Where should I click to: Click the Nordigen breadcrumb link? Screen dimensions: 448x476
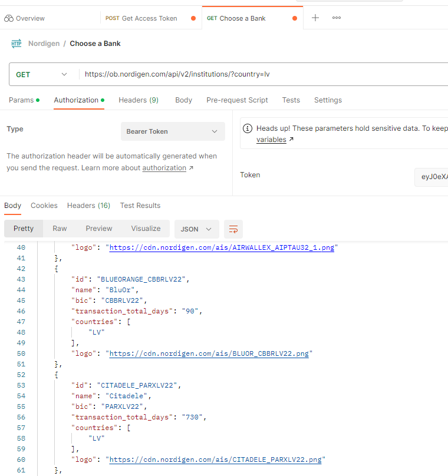click(x=44, y=44)
